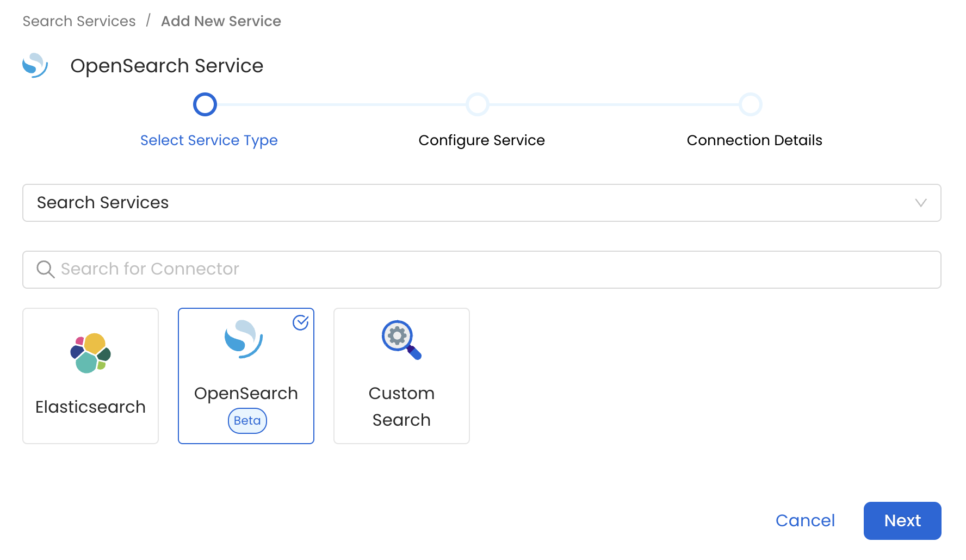Screen dimensions: 966x560
Task: Click the chevron on the Search Services selector
Action: click(x=921, y=203)
